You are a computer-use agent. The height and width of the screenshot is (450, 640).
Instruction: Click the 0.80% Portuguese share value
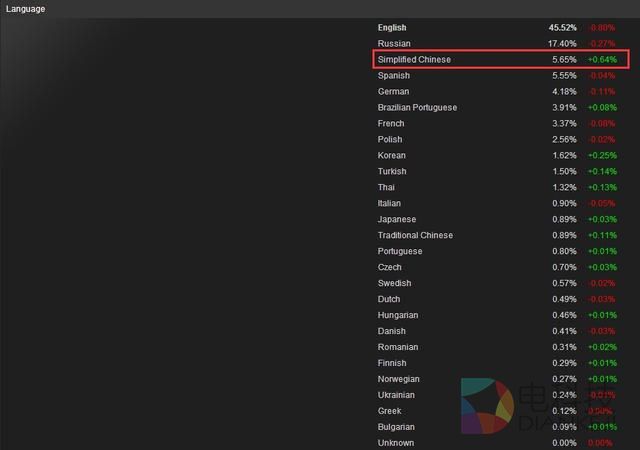[x=564, y=251]
